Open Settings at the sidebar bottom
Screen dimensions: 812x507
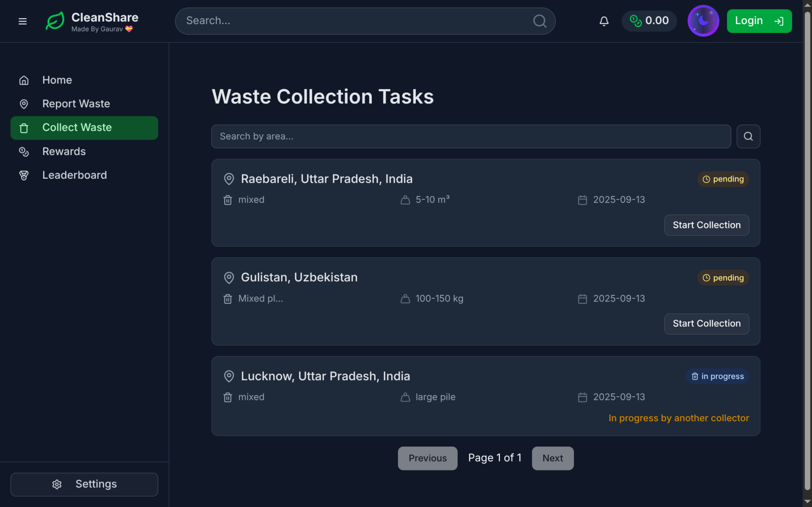84,484
